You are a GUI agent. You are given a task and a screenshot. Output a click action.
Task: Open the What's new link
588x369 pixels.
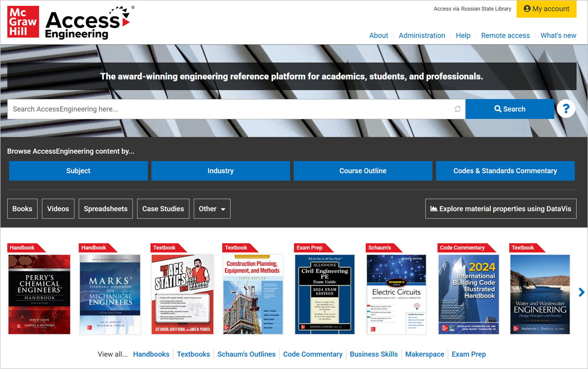(x=558, y=35)
